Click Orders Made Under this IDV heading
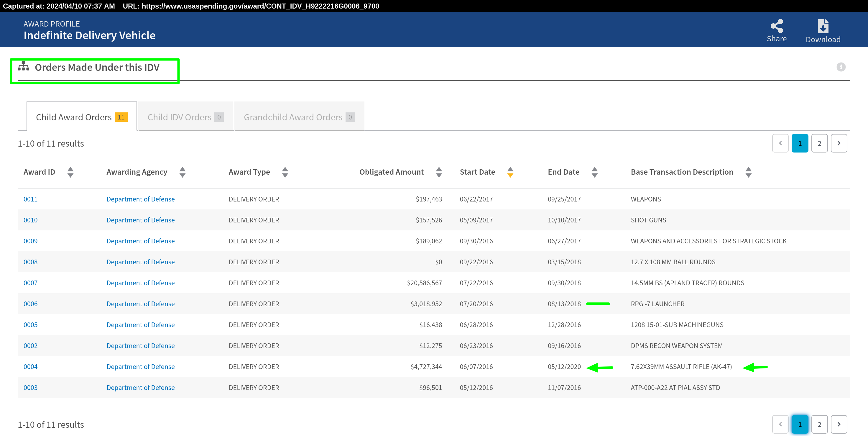This screenshot has height=436, width=868. coord(97,68)
